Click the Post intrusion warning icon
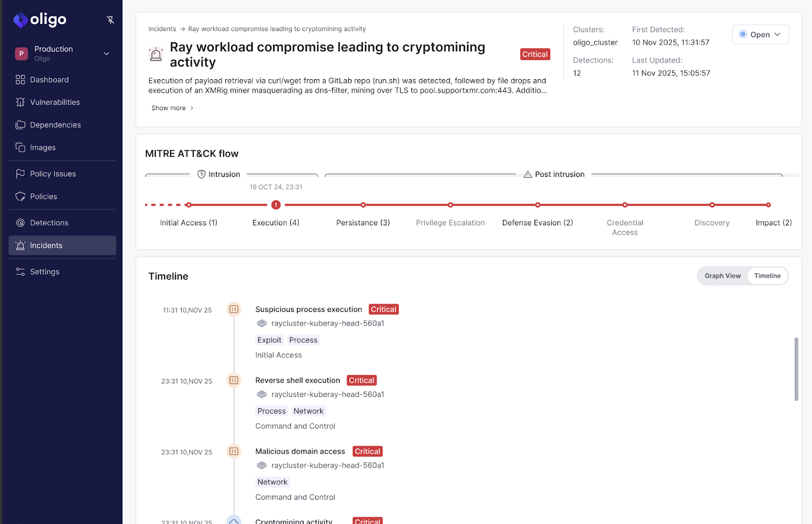 [528, 174]
